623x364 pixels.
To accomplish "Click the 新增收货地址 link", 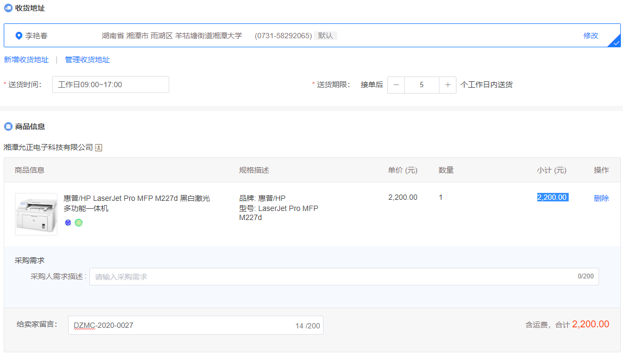I will pos(26,60).
